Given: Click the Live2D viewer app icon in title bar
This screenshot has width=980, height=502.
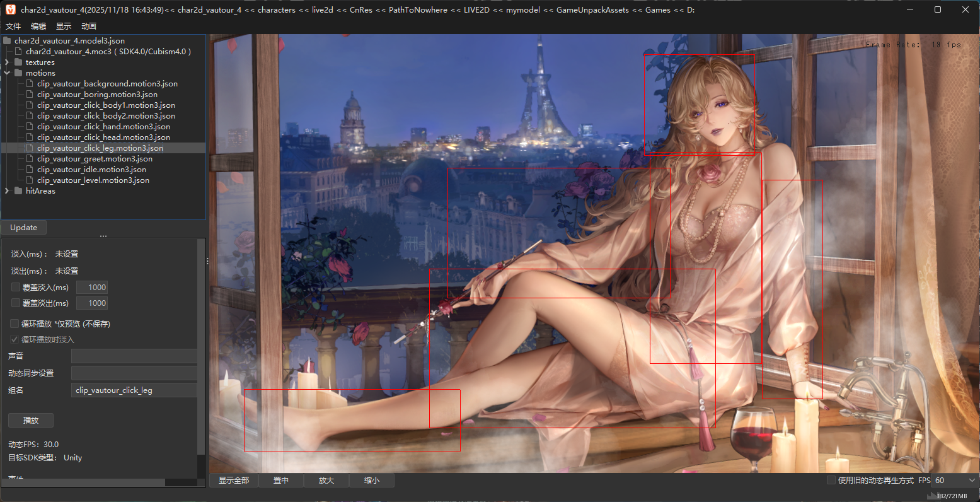Looking at the screenshot, I should tap(11, 10).
